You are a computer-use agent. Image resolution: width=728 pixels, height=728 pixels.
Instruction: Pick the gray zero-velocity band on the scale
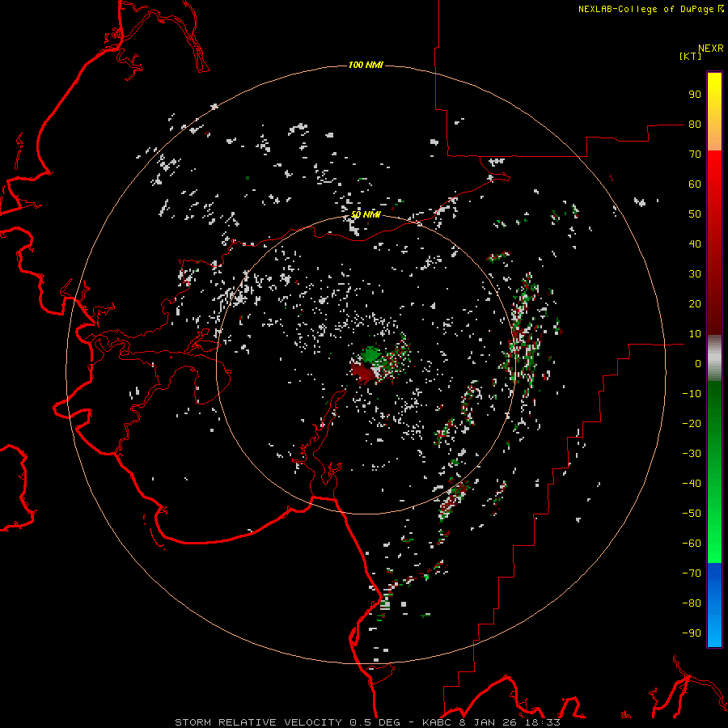point(714,358)
